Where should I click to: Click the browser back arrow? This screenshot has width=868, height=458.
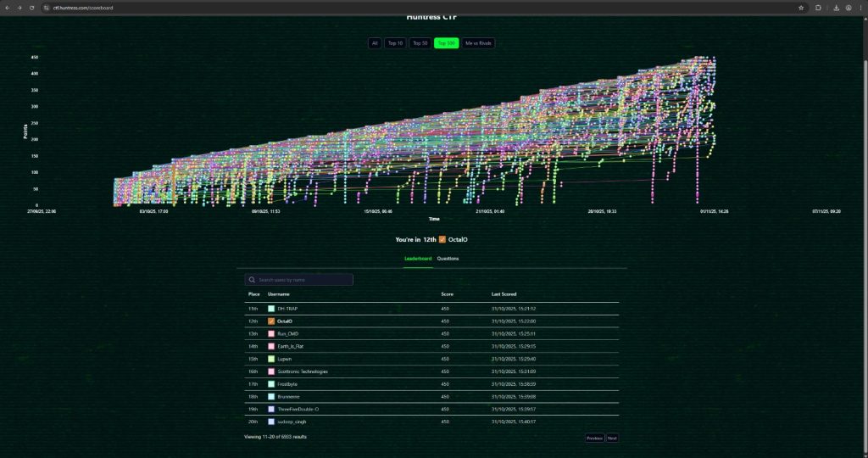7,8
